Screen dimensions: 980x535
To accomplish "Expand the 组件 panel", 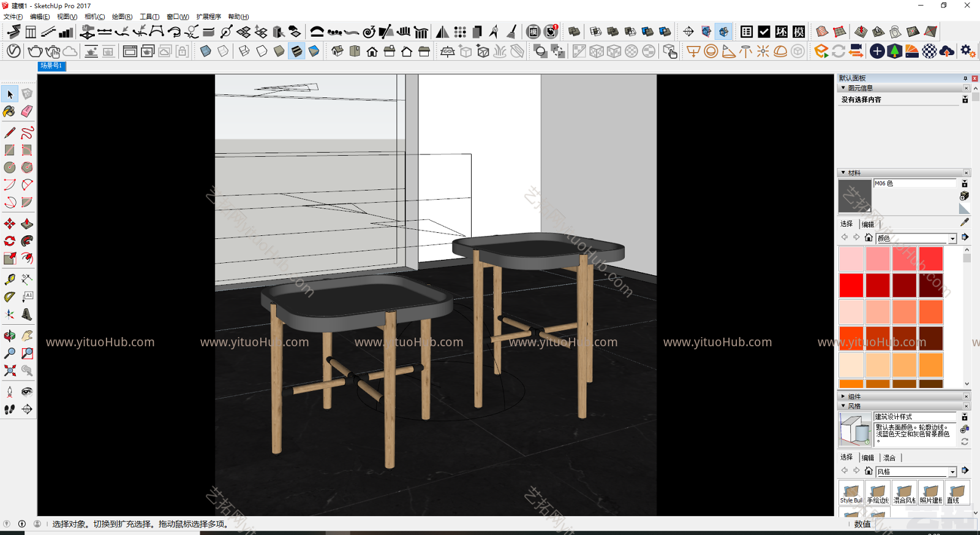I will [x=843, y=397].
